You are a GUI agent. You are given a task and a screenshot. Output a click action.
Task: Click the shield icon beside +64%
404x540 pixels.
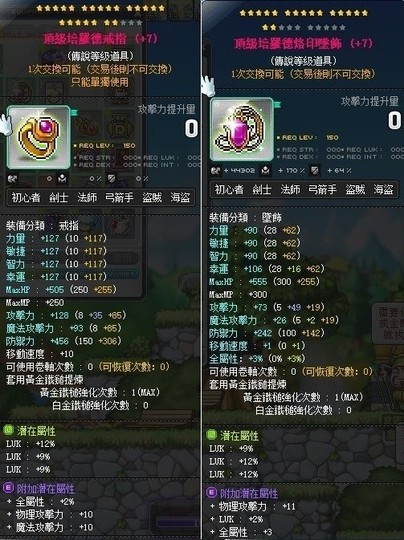click(x=314, y=170)
